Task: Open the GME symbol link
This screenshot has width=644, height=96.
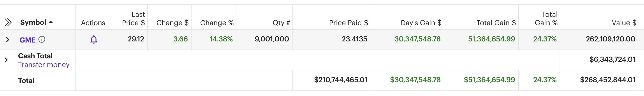Action: tap(28, 40)
